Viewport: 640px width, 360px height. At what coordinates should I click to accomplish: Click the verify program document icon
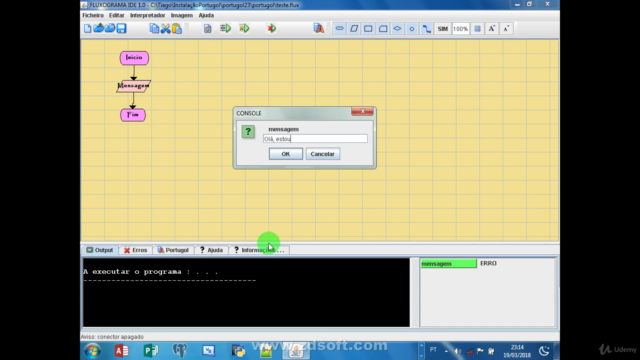click(x=207, y=28)
